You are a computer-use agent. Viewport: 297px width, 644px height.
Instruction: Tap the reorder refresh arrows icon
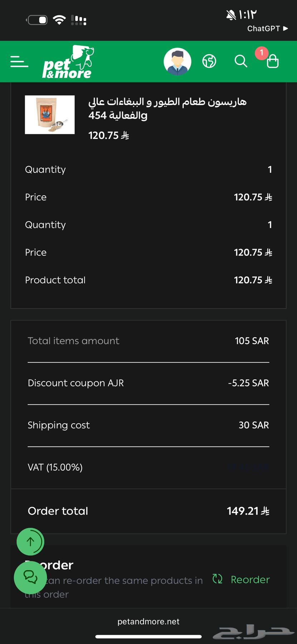tap(218, 579)
